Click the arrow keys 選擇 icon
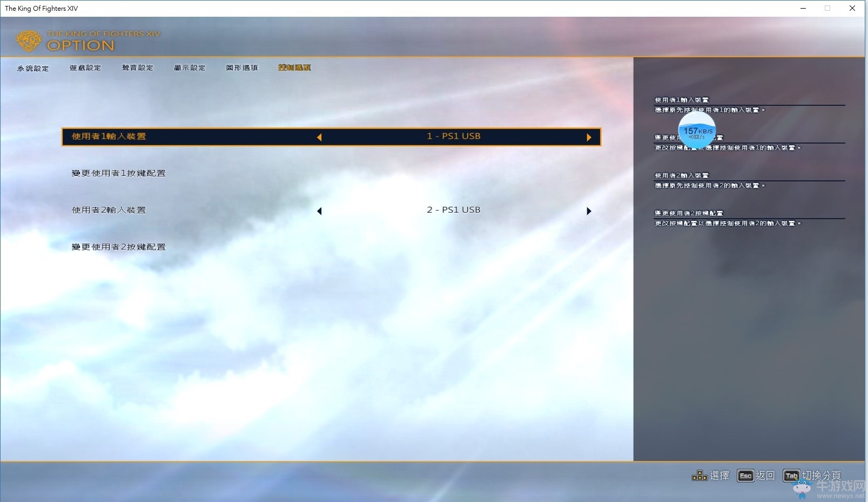This screenshot has width=868, height=502. tap(699, 476)
